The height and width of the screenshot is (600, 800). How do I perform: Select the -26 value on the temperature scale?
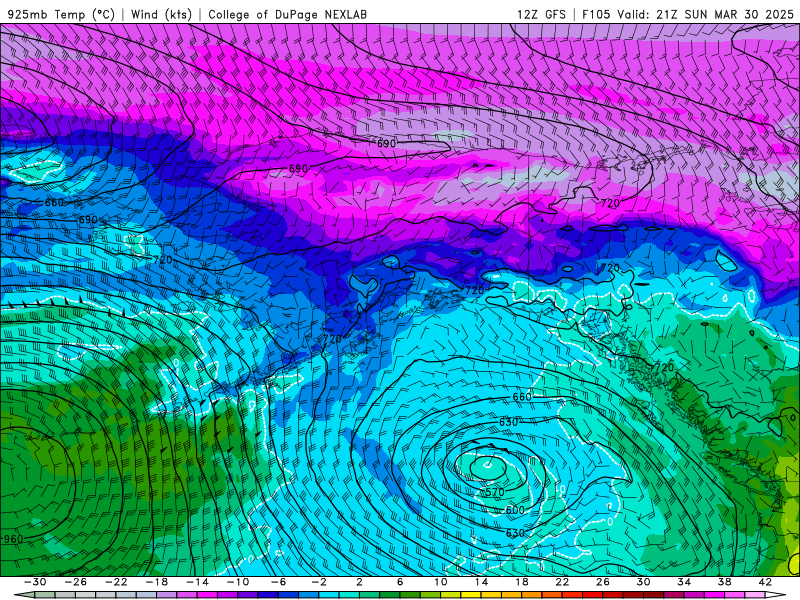coord(76,582)
